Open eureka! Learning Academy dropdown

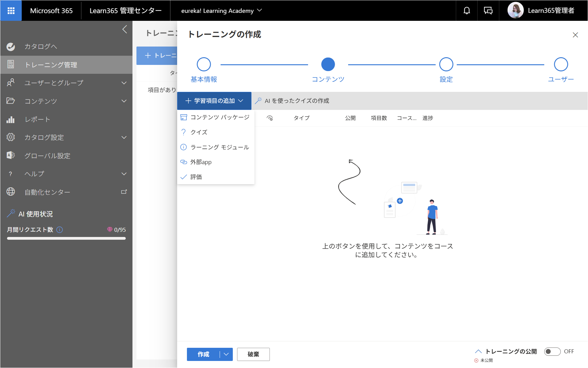pos(221,11)
